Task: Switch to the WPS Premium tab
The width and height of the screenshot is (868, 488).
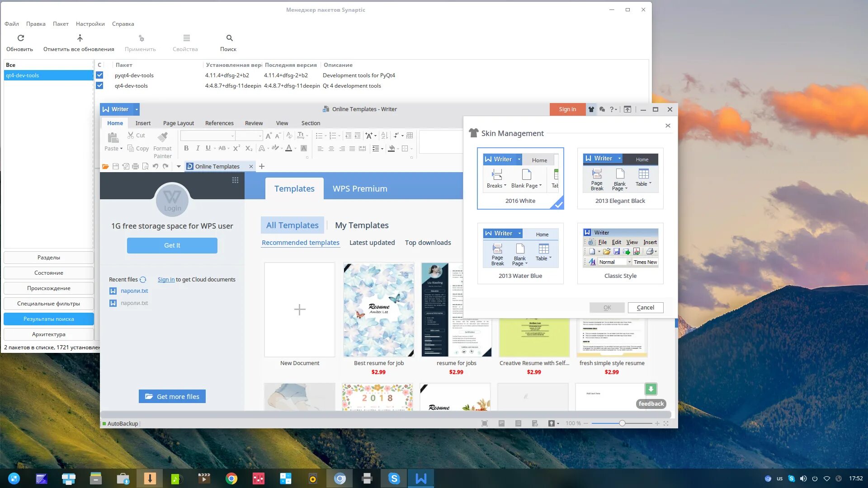Action: click(360, 188)
